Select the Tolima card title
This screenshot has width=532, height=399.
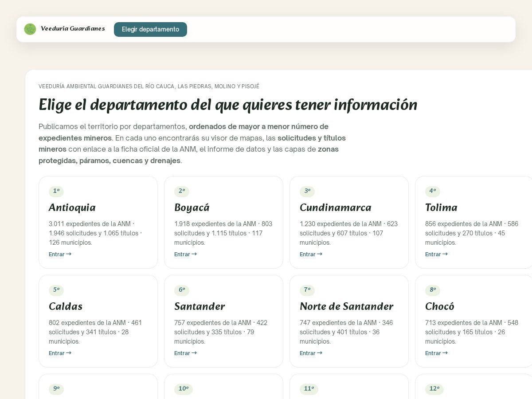click(441, 207)
